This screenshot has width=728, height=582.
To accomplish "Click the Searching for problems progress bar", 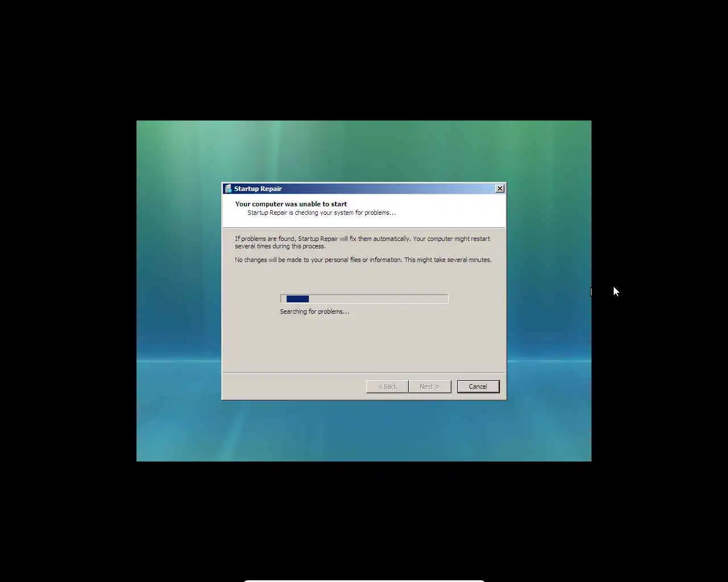I will click(x=364, y=299).
